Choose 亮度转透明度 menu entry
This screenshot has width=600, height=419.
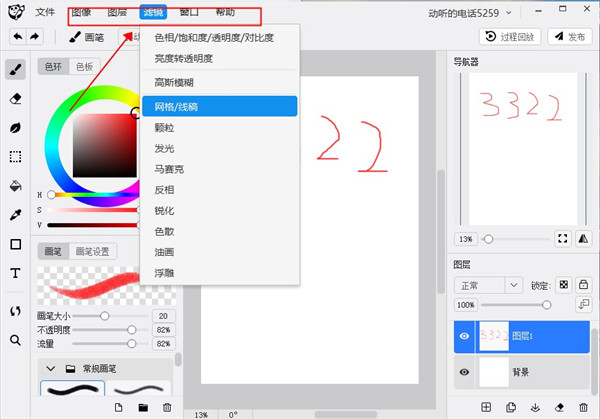[219, 59]
